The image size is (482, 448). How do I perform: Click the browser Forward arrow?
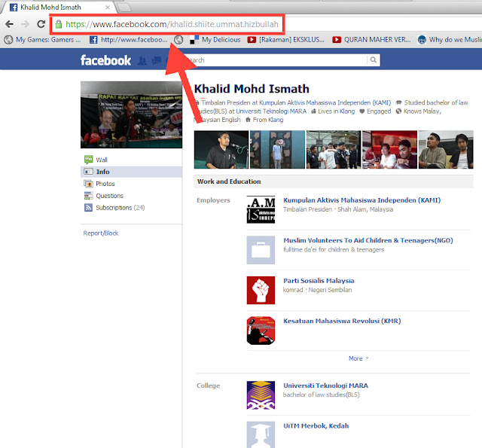(25, 24)
